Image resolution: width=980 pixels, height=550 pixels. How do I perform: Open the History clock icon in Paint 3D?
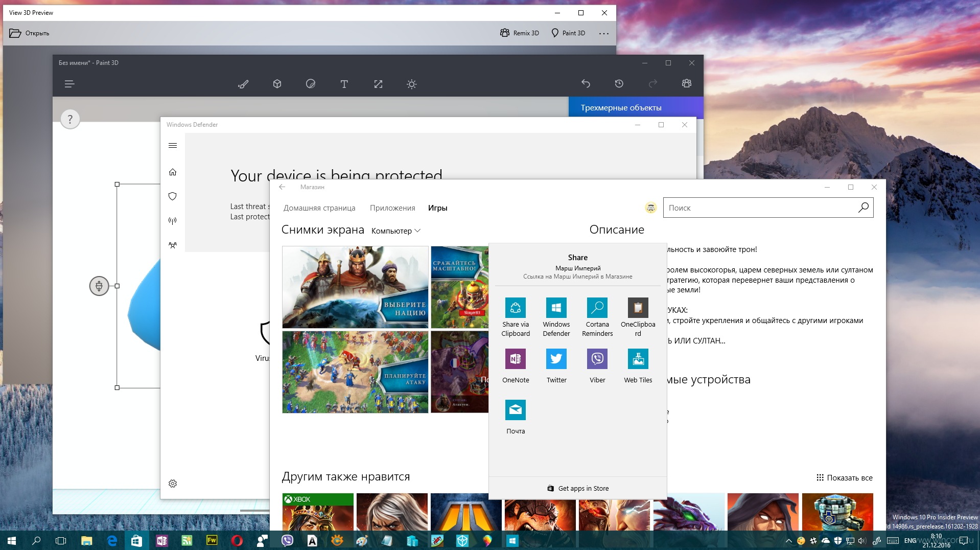619,83
